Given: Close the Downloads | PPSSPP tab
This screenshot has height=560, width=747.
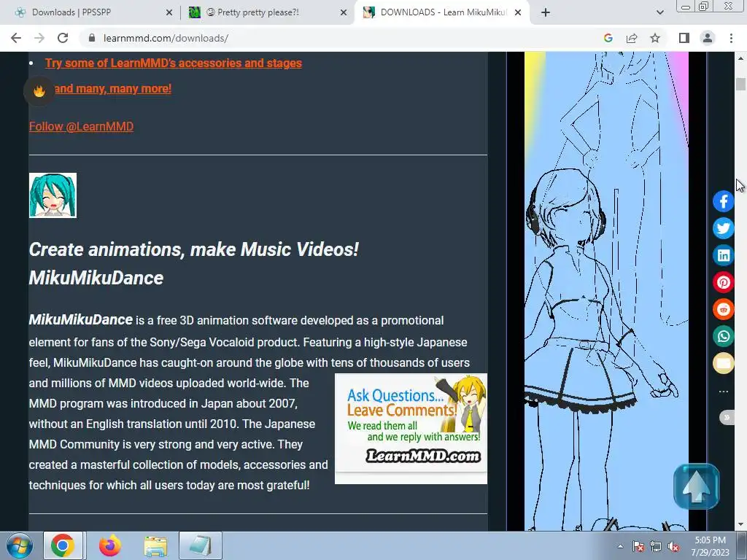Looking at the screenshot, I should [169, 13].
